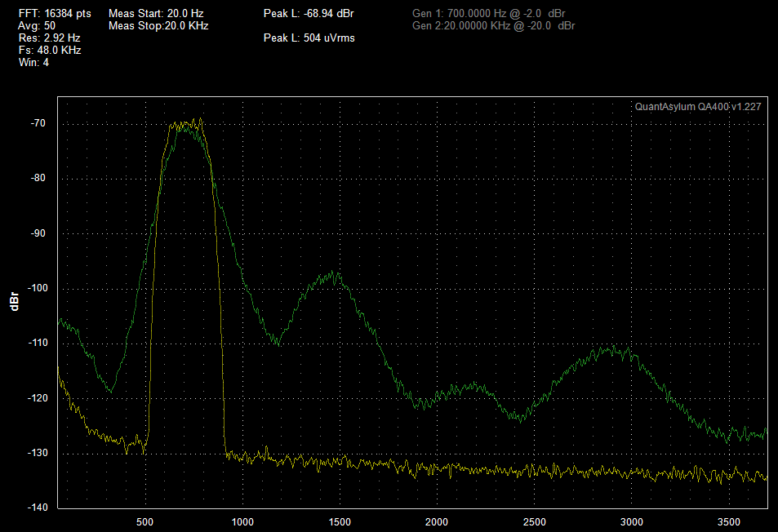Click the green trace peak near 1500 Hz
778x532 pixels.
coord(332,274)
